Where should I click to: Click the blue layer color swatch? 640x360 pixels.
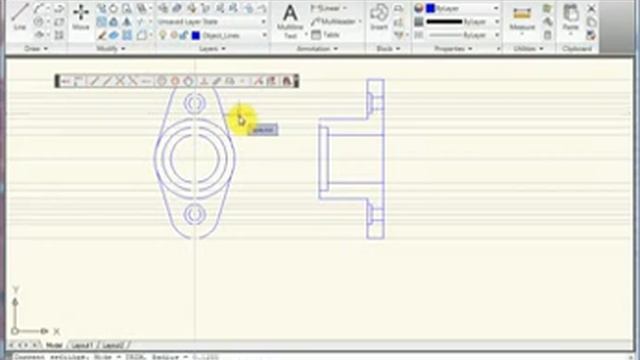pos(196,36)
